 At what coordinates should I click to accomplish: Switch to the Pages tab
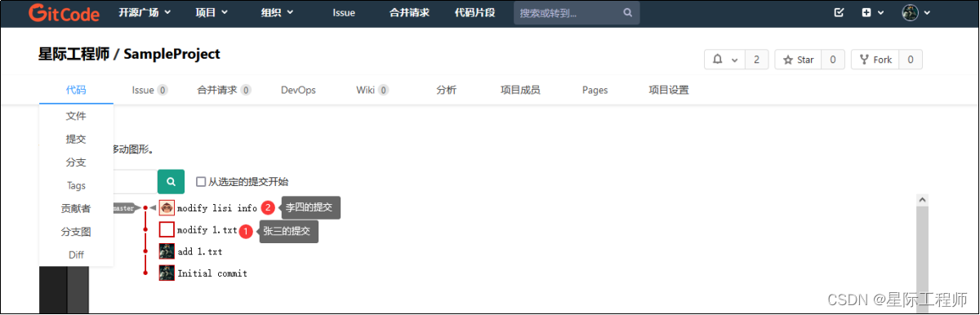pyautogui.click(x=595, y=90)
